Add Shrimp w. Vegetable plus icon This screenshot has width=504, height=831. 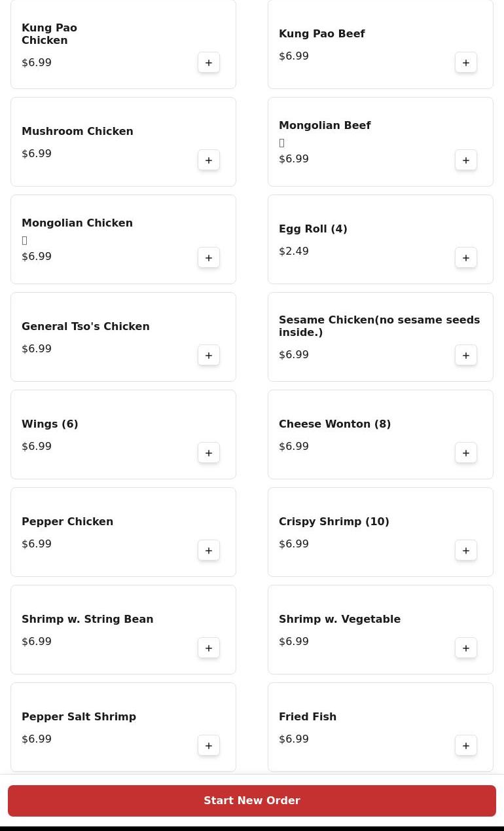pos(466,648)
